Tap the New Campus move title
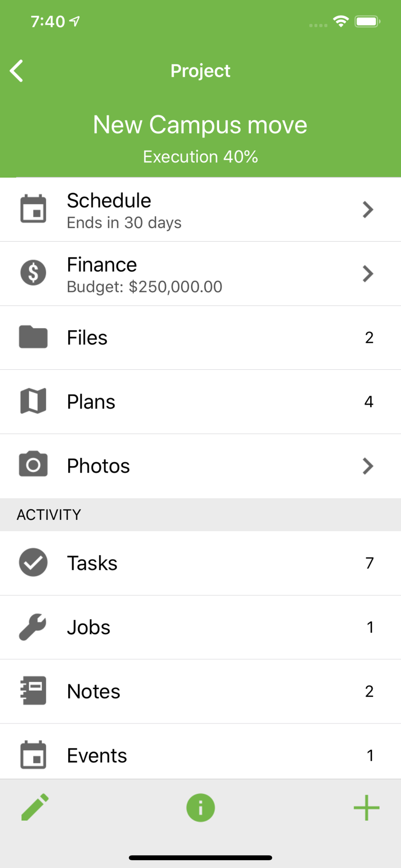Screen dimensions: 401x868 pyautogui.click(x=200, y=125)
